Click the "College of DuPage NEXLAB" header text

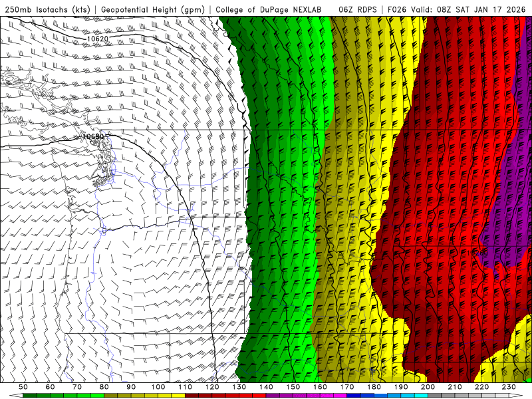pyautogui.click(x=268, y=9)
